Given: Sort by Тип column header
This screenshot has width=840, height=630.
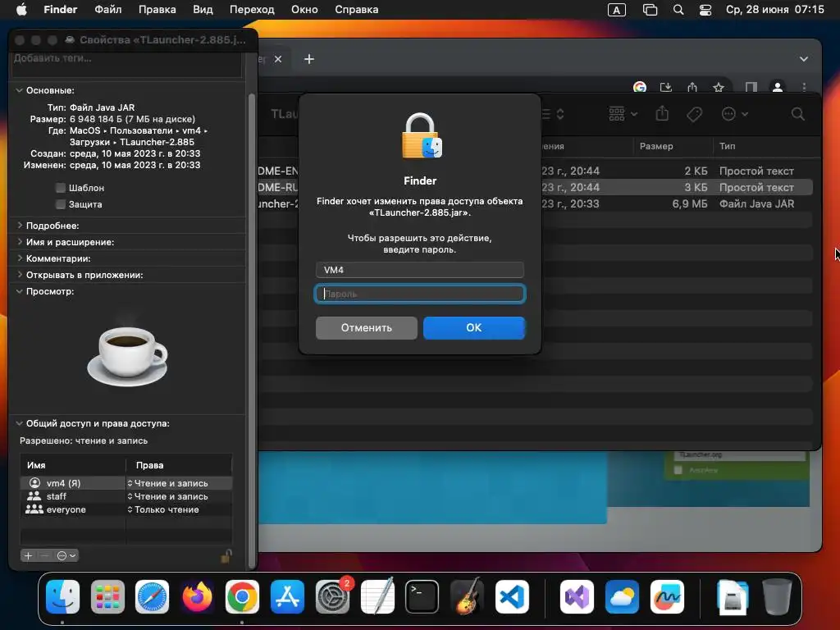Looking at the screenshot, I should click(727, 146).
